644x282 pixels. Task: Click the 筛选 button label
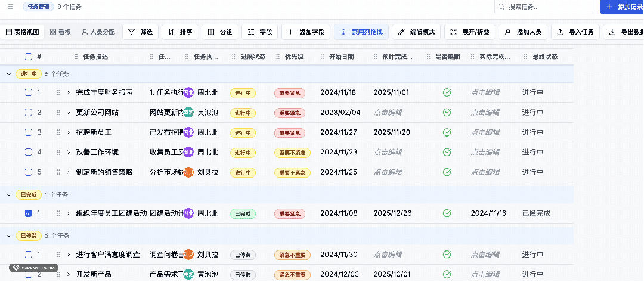point(146,32)
